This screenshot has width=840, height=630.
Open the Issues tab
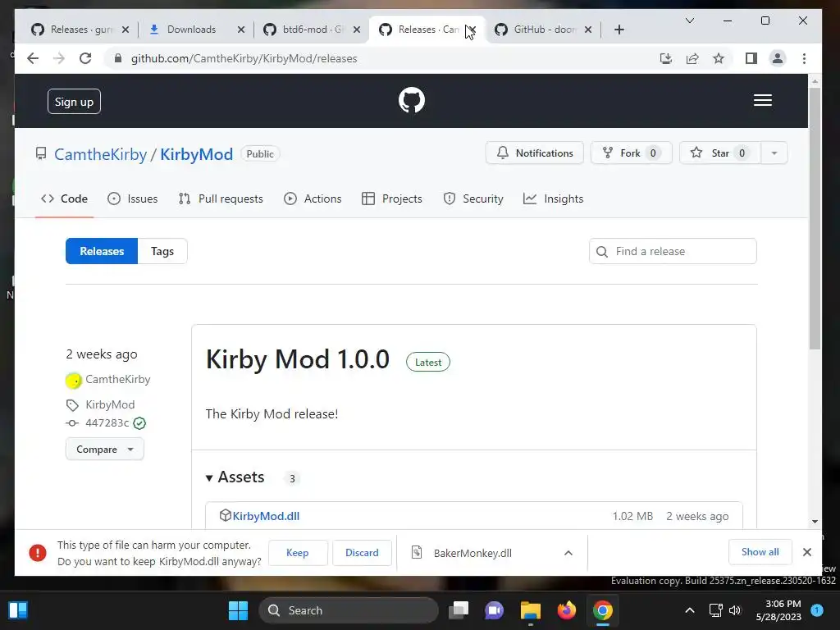(132, 199)
